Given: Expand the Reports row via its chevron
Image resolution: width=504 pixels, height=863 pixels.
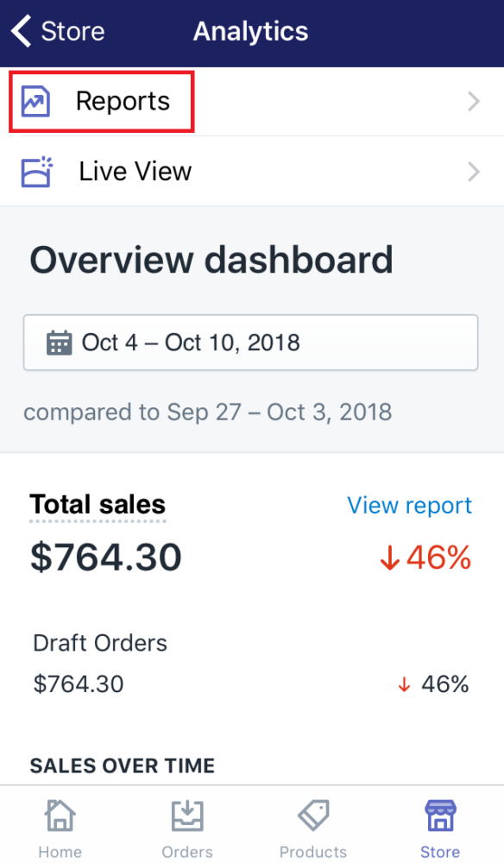Looking at the screenshot, I should (473, 101).
